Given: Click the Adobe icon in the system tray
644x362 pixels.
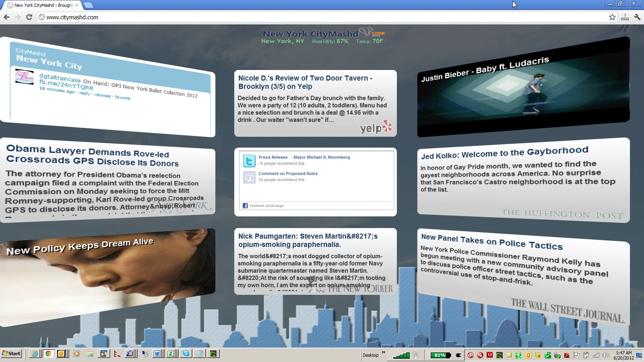Looking at the screenshot, I should (490, 355).
